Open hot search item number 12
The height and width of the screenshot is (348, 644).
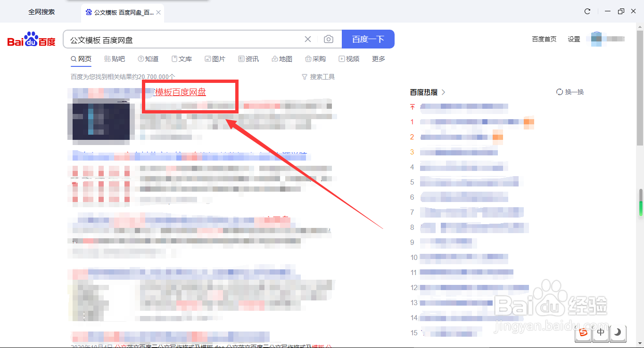(469, 288)
